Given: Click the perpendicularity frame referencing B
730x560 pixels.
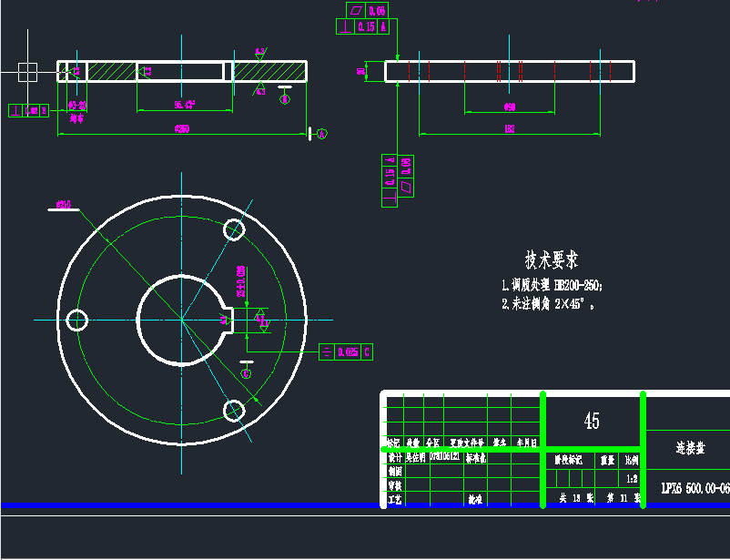Looking at the screenshot, I should click(29, 111).
